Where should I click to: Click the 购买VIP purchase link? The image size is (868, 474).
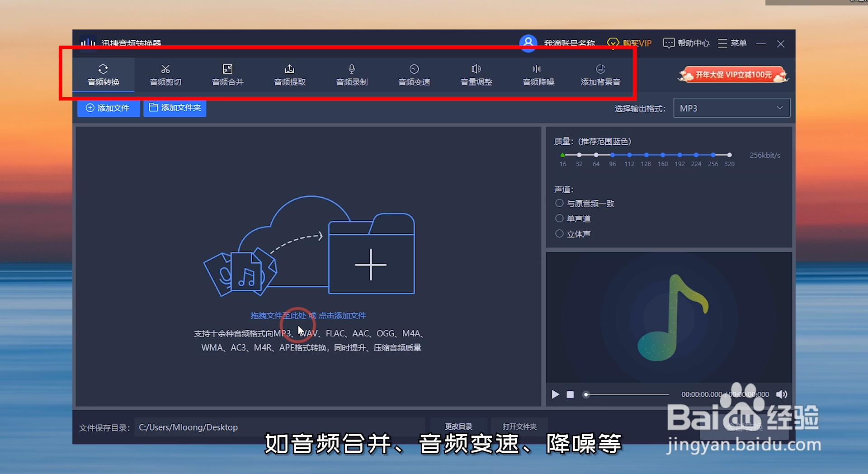629,43
